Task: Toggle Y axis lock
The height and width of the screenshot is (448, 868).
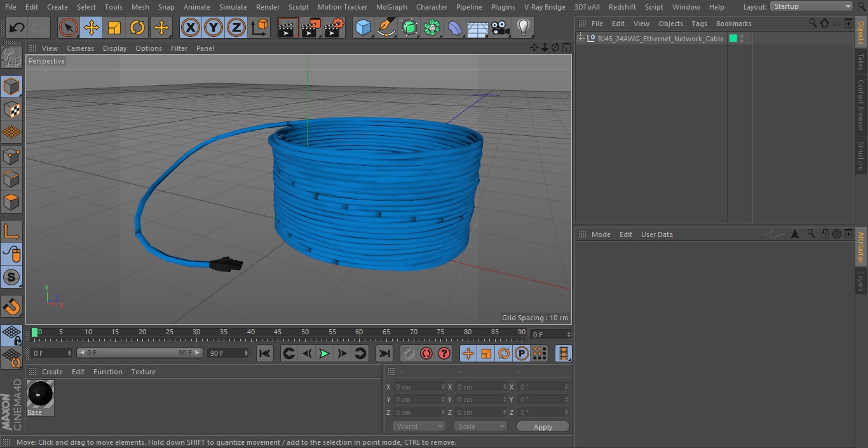Action: click(214, 27)
